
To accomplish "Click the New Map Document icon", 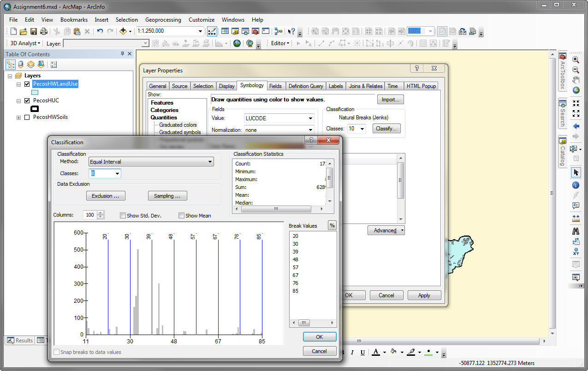I will [x=13, y=31].
